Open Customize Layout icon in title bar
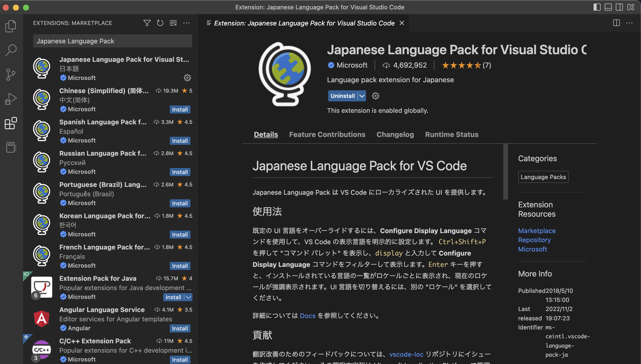This screenshot has width=641, height=364. [630, 7]
